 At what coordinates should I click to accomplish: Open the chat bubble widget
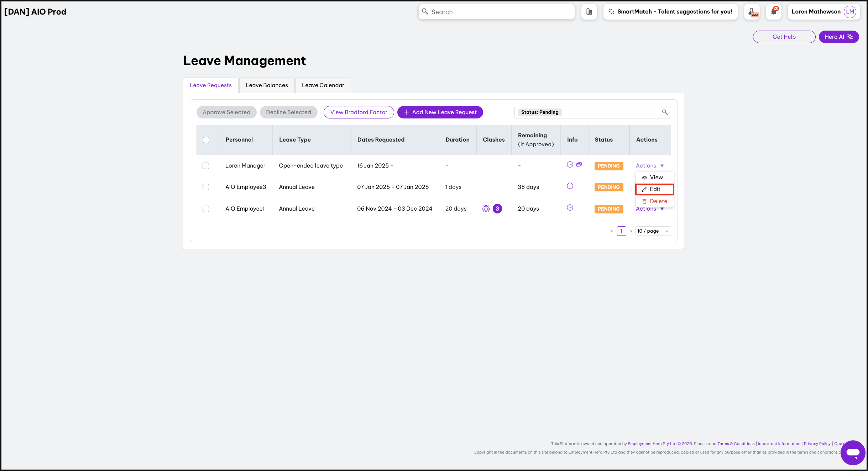853,452
